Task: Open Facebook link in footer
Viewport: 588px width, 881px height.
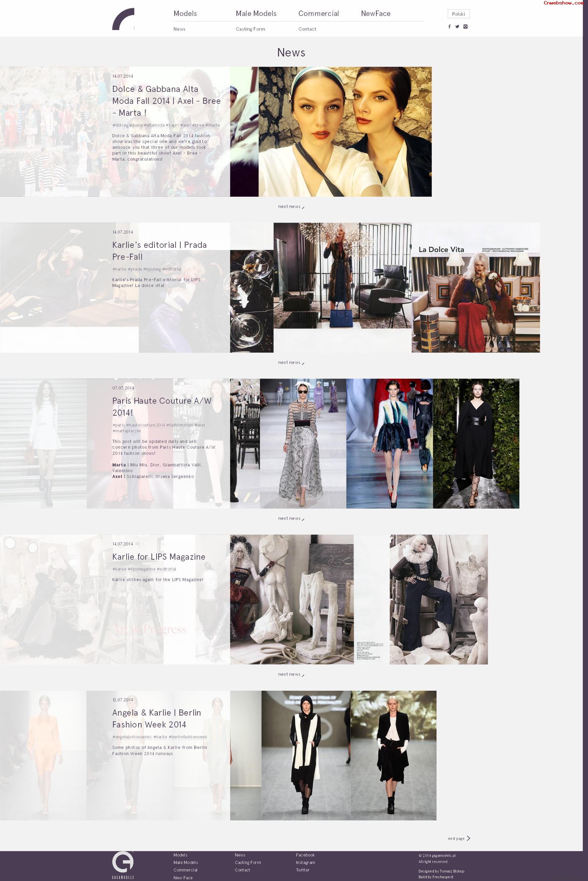Action: click(305, 855)
